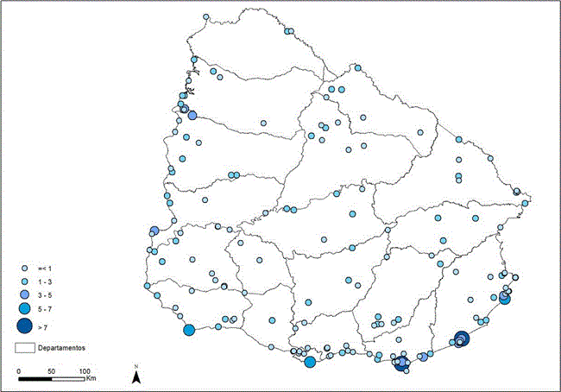Click the 'Km' scale unit label

pyautogui.click(x=91, y=378)
